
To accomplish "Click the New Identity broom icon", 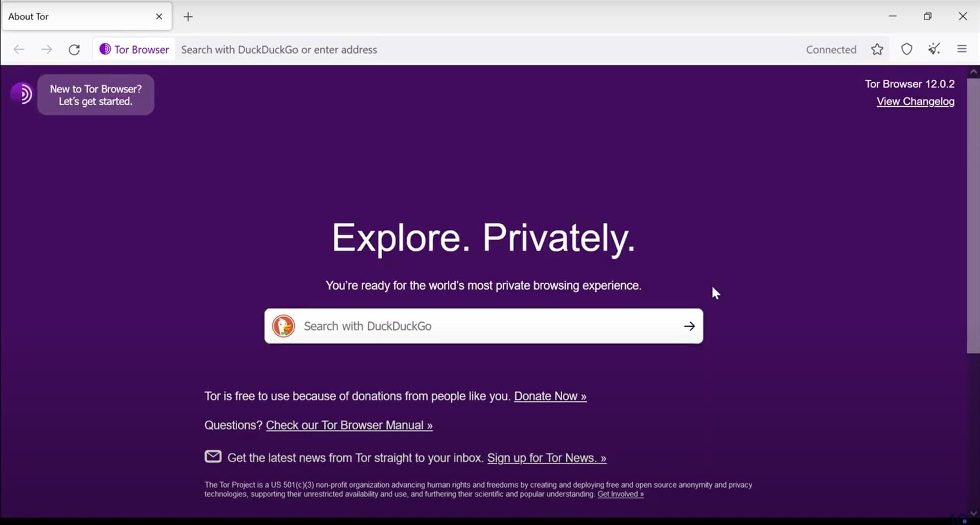I will coord(934,49).
